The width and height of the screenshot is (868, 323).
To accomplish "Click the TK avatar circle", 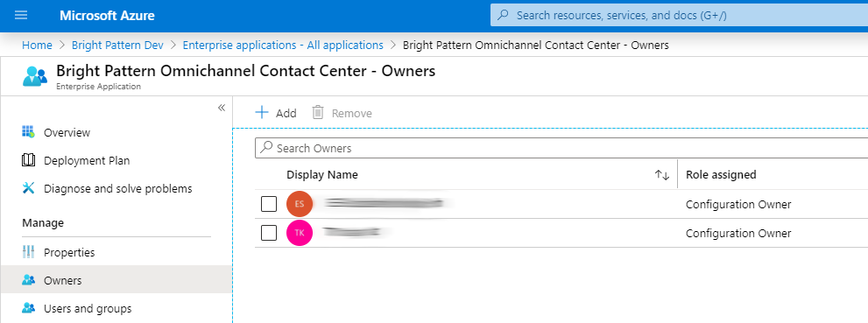I will [300, 233].
